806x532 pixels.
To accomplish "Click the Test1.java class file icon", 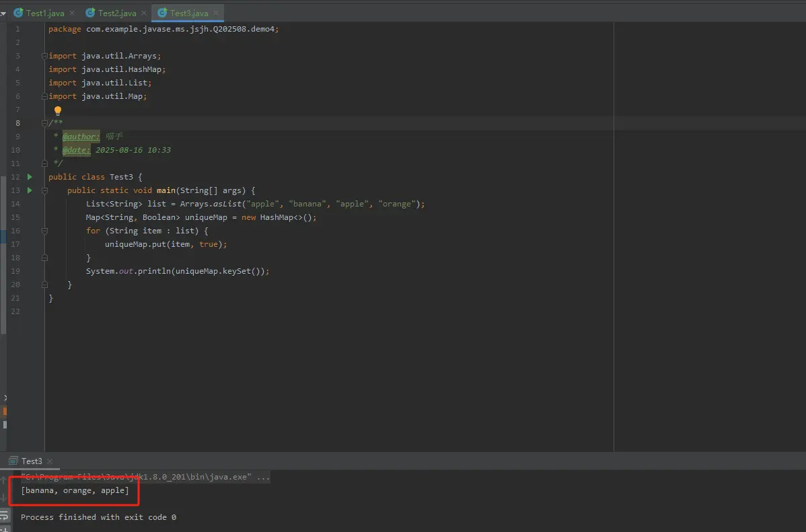I will (19, 13).
